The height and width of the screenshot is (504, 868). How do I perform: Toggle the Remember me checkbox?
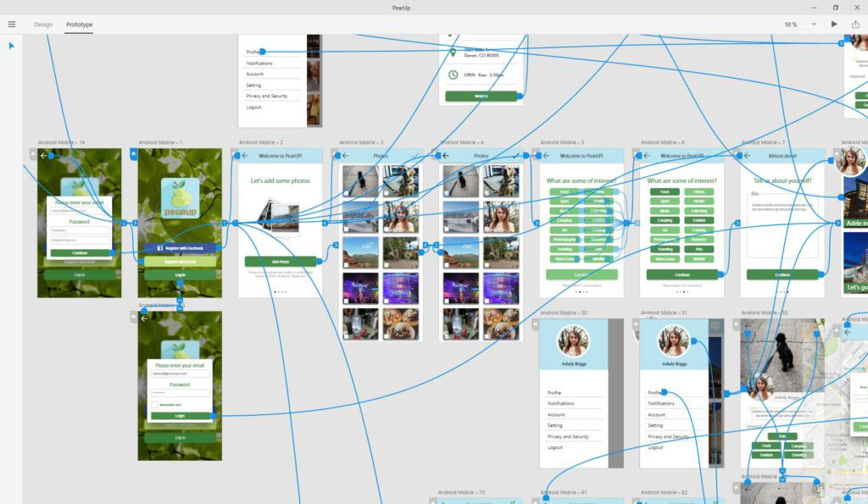coord(154,405)
